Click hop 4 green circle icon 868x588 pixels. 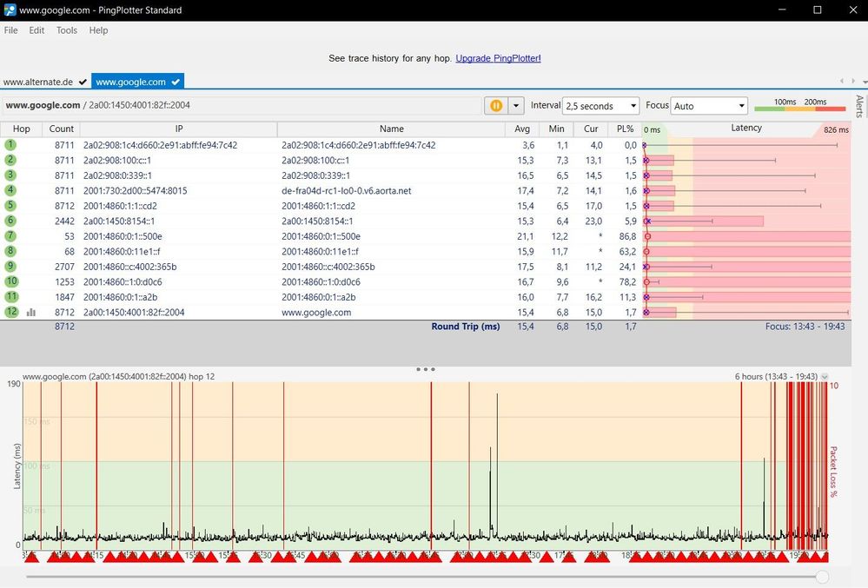[x=10, y=190]
